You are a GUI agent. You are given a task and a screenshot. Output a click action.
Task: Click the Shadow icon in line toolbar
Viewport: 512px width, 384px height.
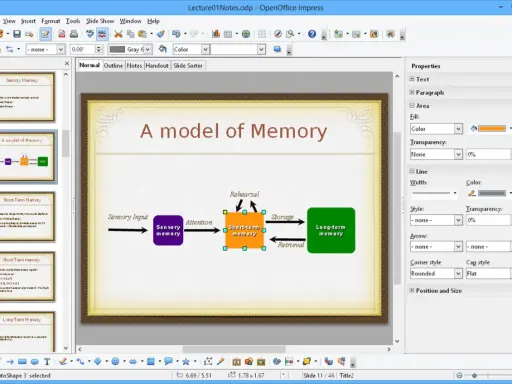click(277, 49)
